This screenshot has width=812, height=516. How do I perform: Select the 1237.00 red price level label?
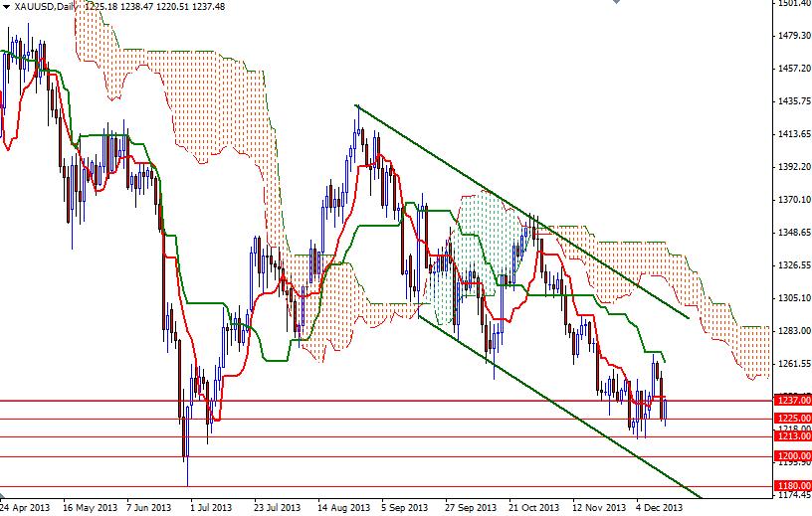(792, 400)
